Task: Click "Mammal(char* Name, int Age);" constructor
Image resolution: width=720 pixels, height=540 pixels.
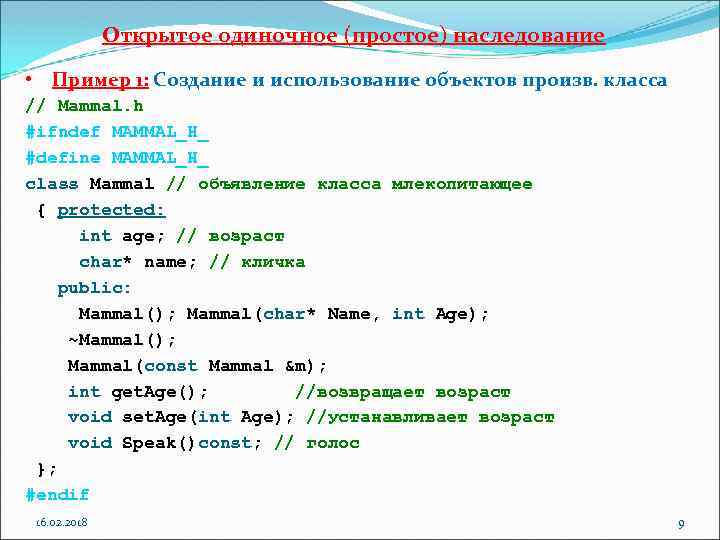Action: (338, 314)
